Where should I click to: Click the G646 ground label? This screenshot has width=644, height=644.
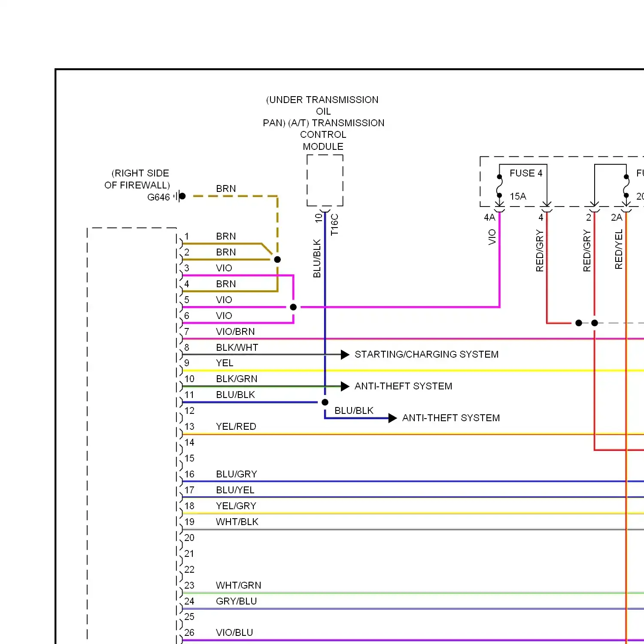[158, 197]
